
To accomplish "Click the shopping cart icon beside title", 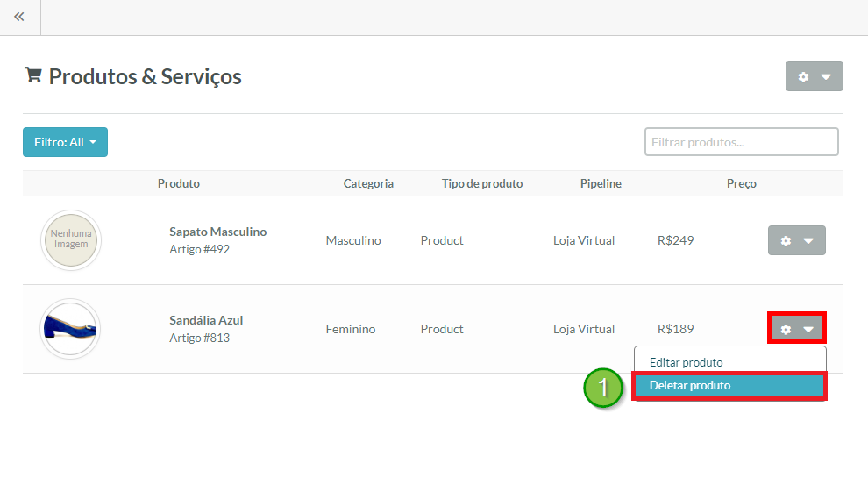I will click(x=33, y=75).
